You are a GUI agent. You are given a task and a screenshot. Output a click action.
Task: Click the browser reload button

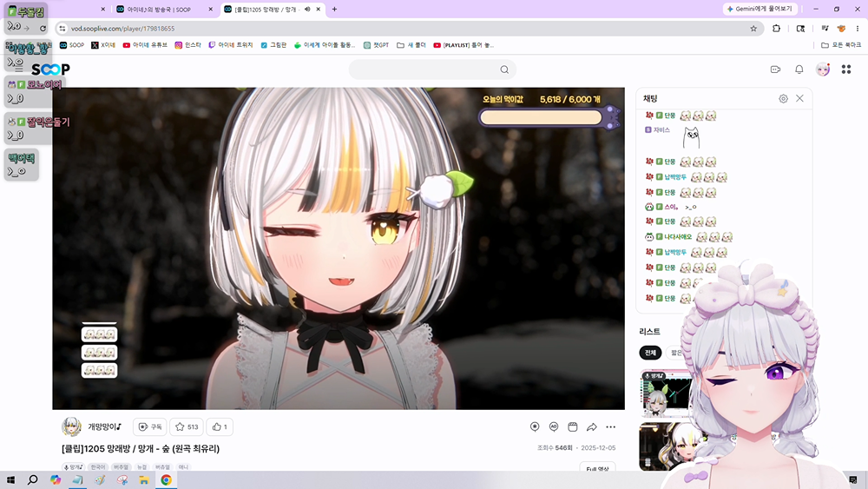(43, 29)
